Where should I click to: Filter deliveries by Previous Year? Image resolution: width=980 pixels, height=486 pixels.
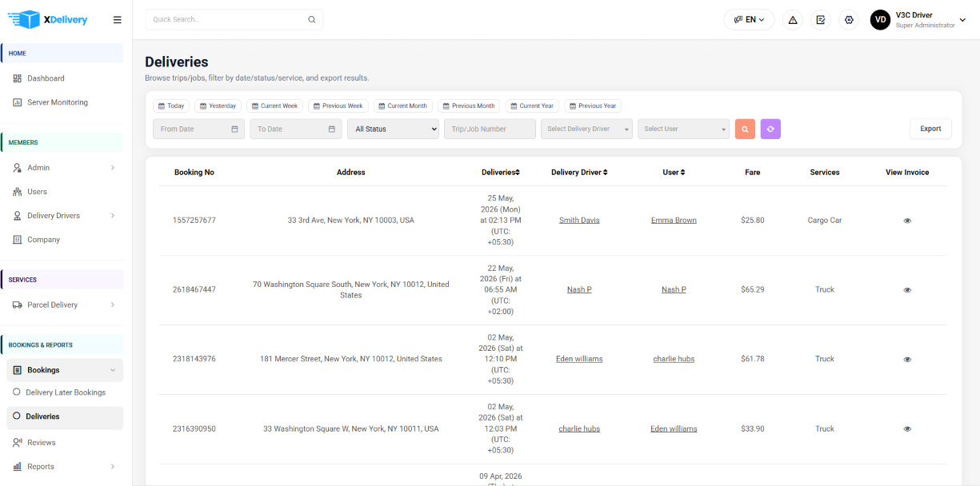(593, 106)
